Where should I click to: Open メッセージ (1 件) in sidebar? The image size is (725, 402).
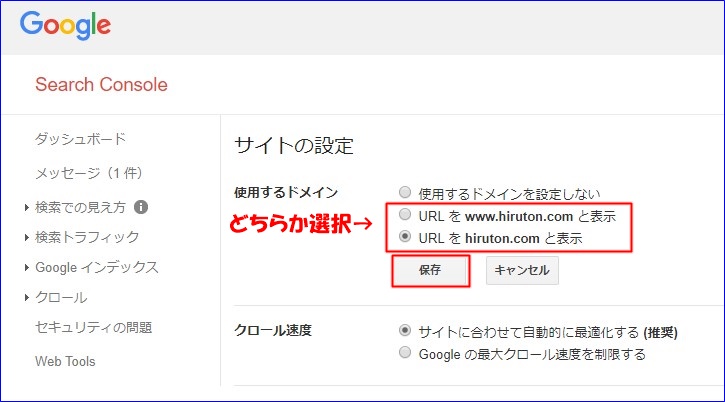point(89,173)
